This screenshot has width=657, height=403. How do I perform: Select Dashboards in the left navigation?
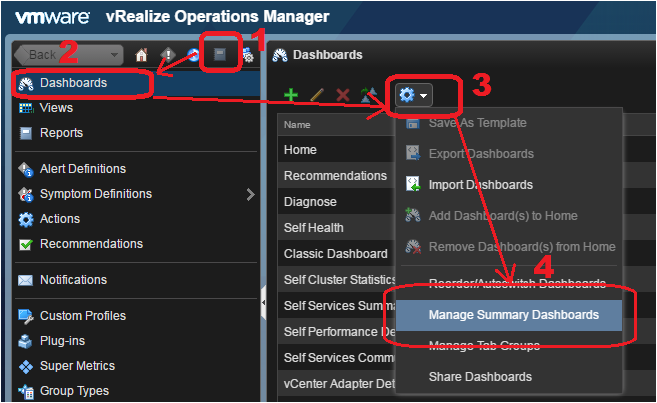(x=73, y=83)
